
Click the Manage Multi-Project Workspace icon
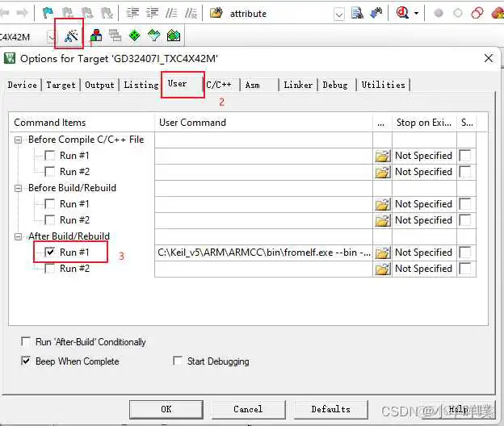point(115,35)
